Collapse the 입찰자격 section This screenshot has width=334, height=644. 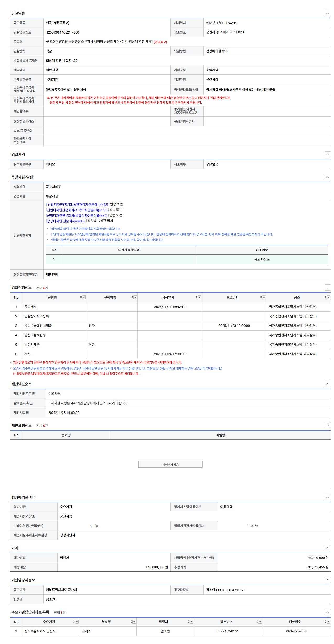tap(327, 154)
